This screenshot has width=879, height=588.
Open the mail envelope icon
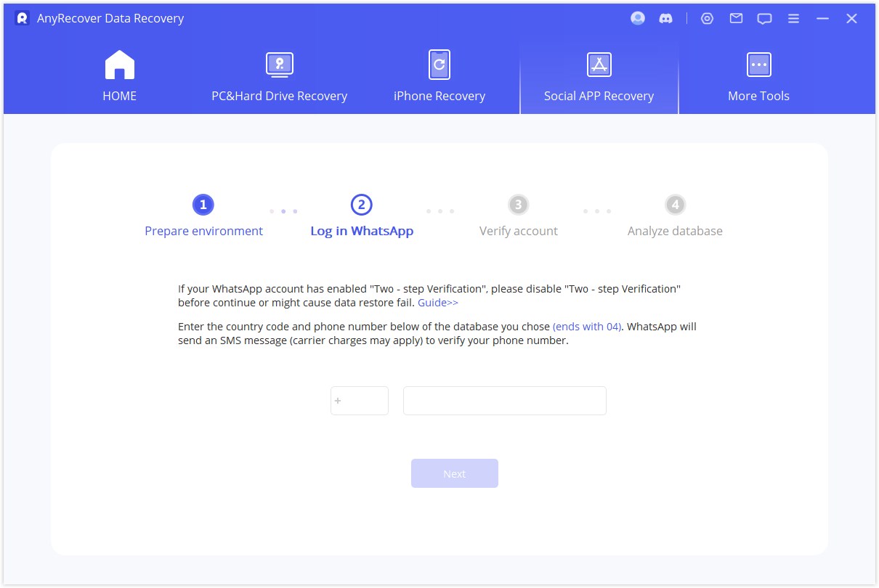(736, 19)
